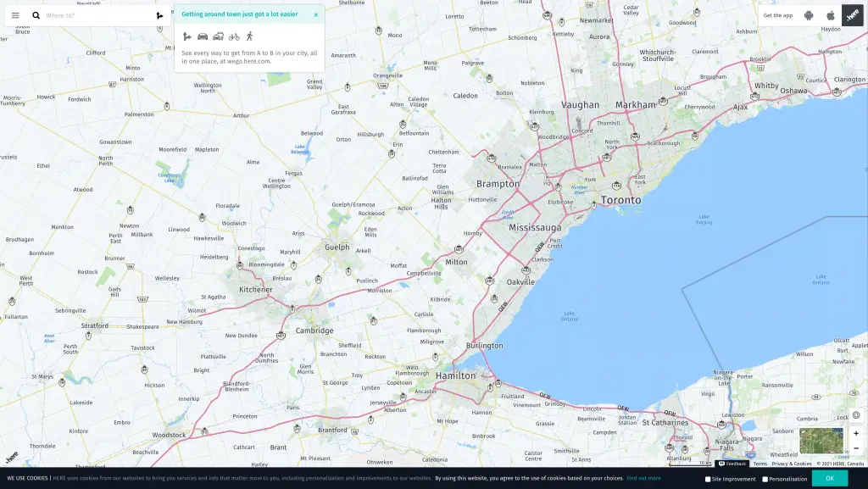The height and width of the screenshot is (489, 868).
Task: Click the OK button in the cookie bar
Action: 830,479
